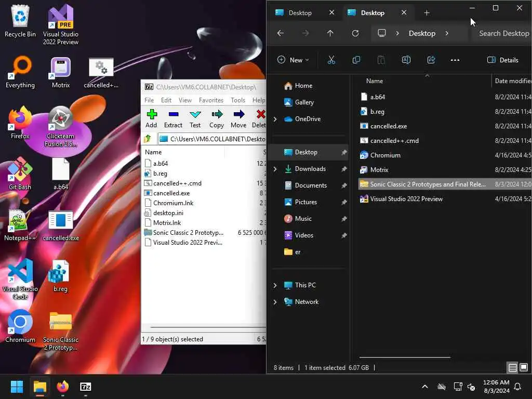Select the Git Bash desktop shortcut
This screenshot has width=532, height=399.
pos(20,174)
